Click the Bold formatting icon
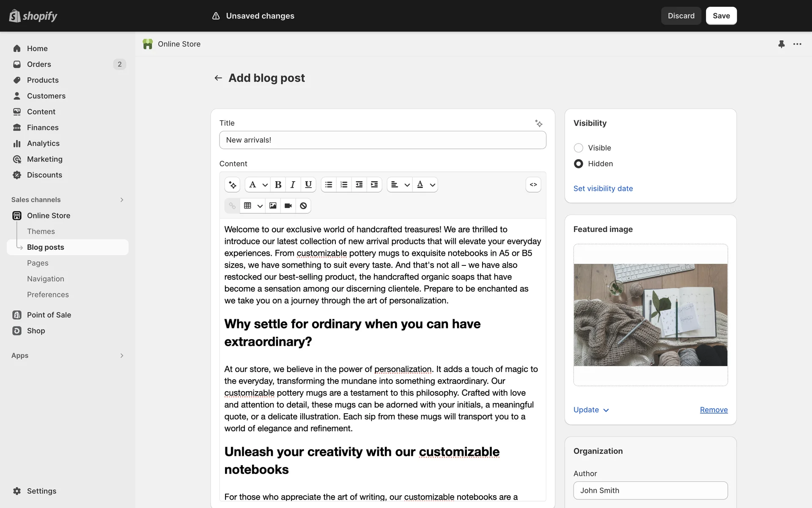This screenshot has width=812, height=508. 278,185
